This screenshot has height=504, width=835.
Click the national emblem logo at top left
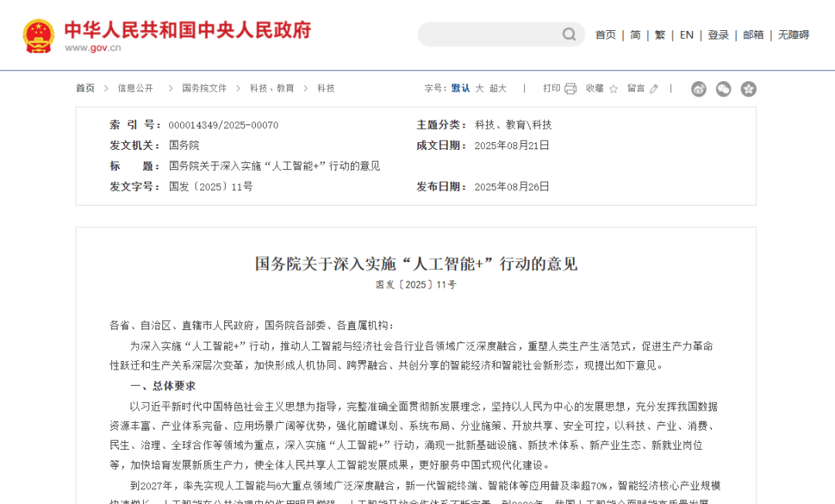(39, 36)
